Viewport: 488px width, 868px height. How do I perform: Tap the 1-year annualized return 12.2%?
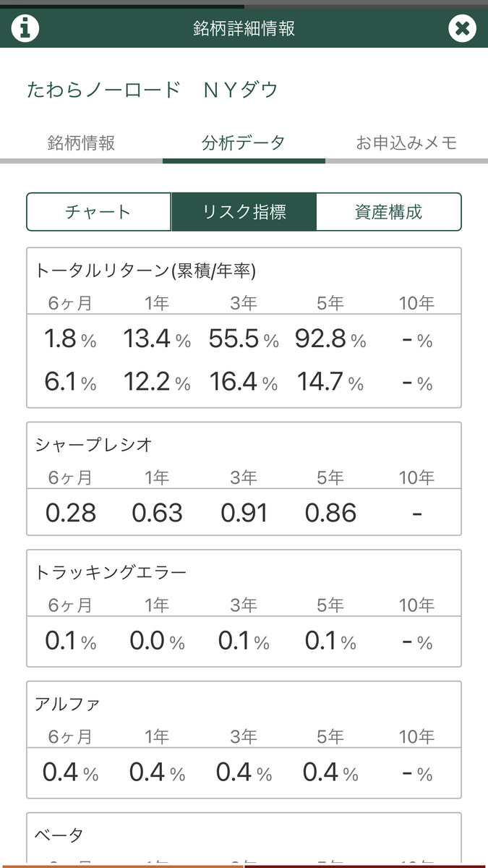(158, 383)
